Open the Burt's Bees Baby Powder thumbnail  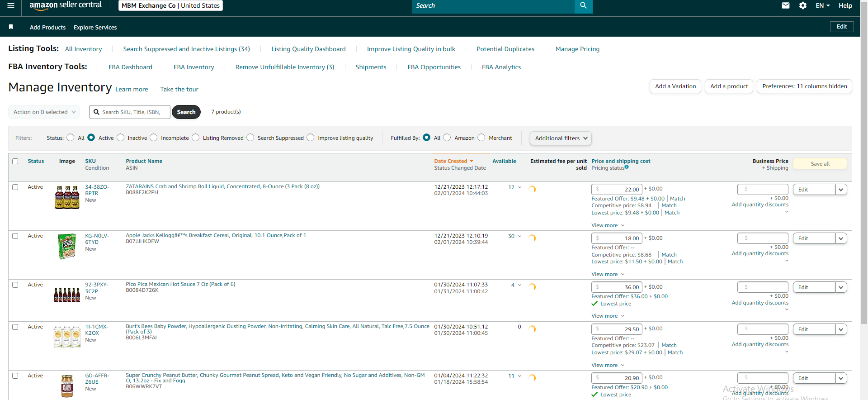point(67,337)
